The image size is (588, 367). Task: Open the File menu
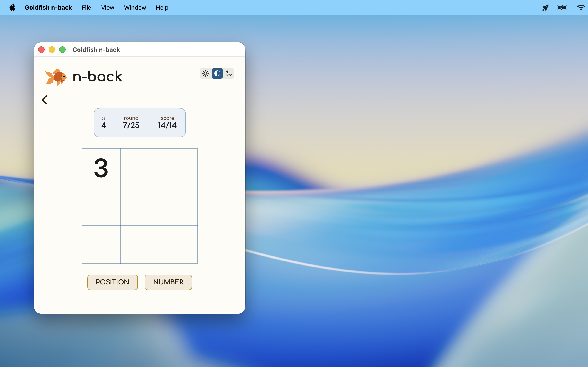(87, 8)
